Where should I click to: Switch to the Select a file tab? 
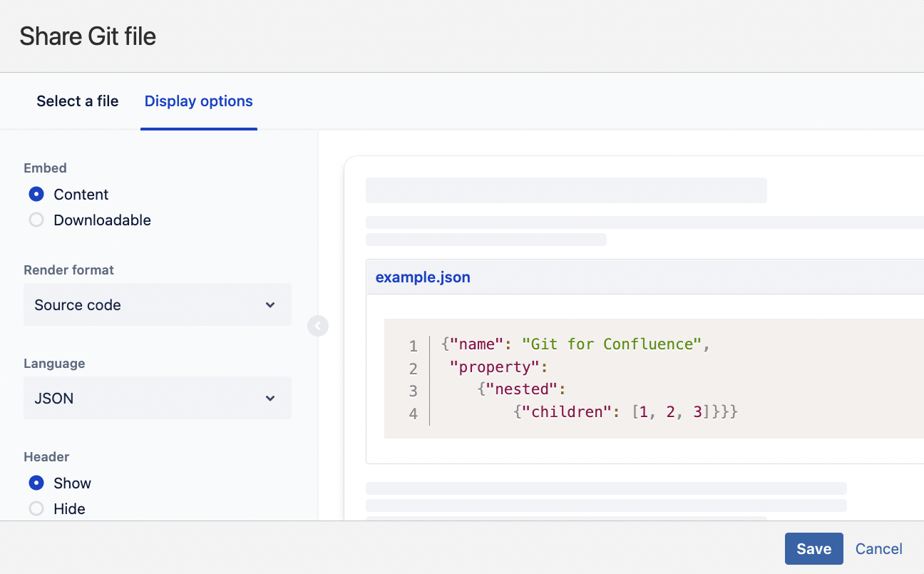point(78,101)
